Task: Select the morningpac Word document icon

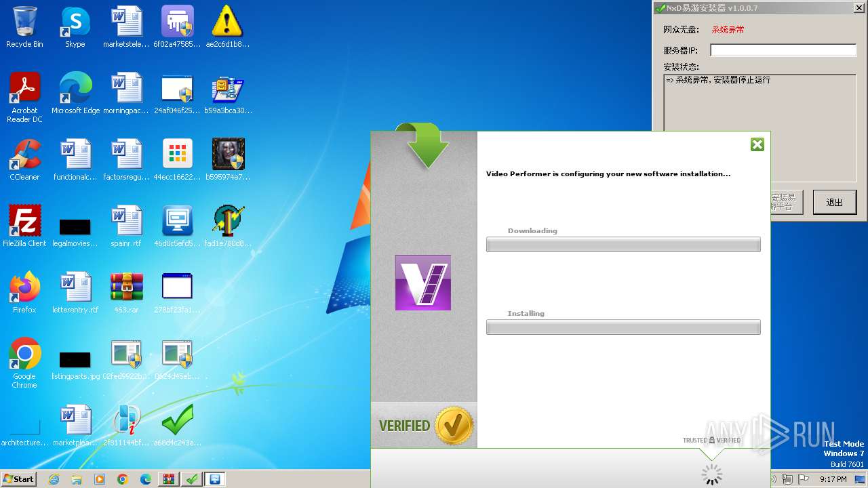Action: (x=126, y=94)
